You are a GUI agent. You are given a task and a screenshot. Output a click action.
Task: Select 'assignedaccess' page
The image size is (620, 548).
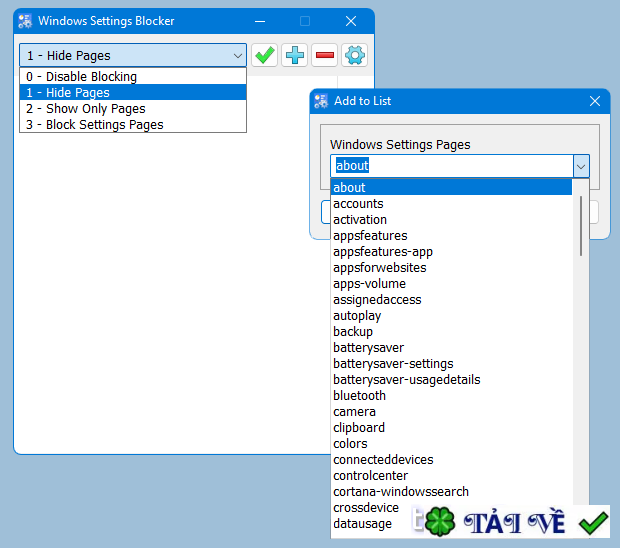[x=451, y=300]
